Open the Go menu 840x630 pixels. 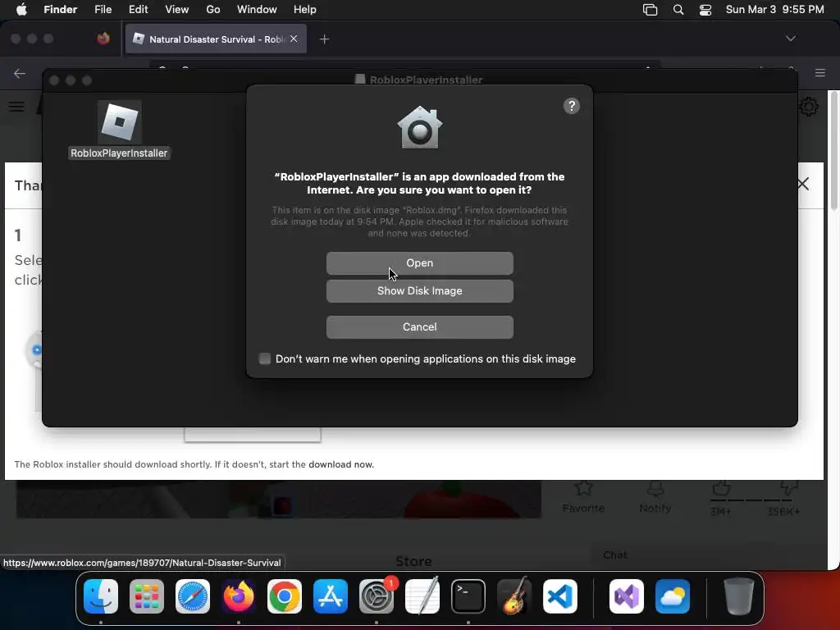[x=213, y=10]
